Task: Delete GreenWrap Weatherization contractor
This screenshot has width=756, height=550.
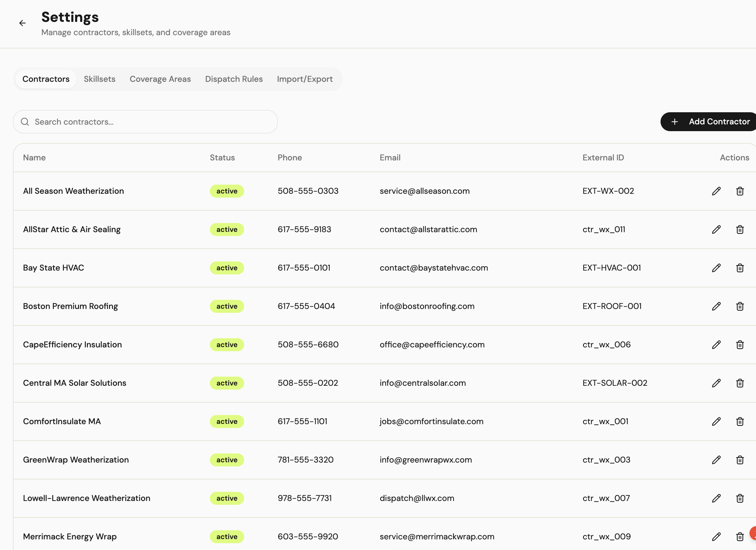Action: pos(740,460)
